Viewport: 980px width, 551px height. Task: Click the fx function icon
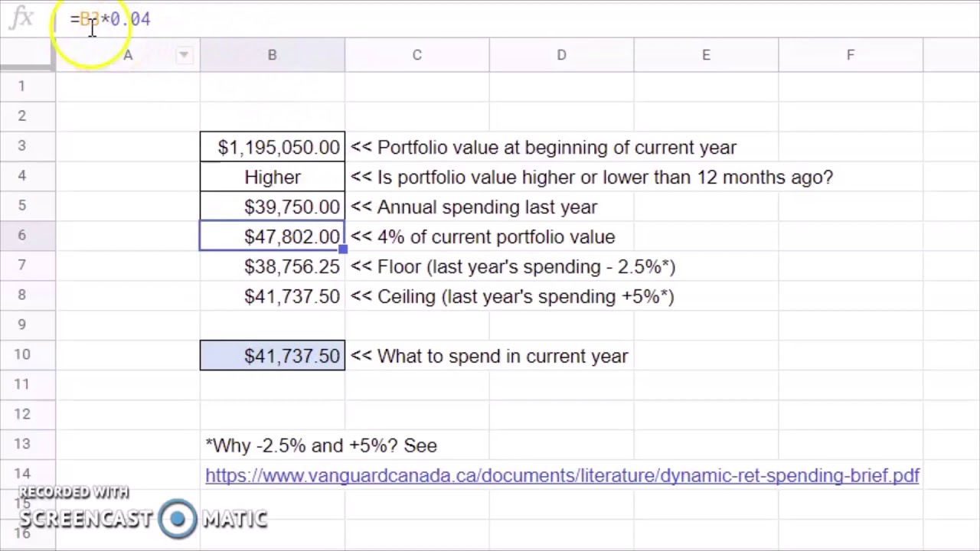21,18
